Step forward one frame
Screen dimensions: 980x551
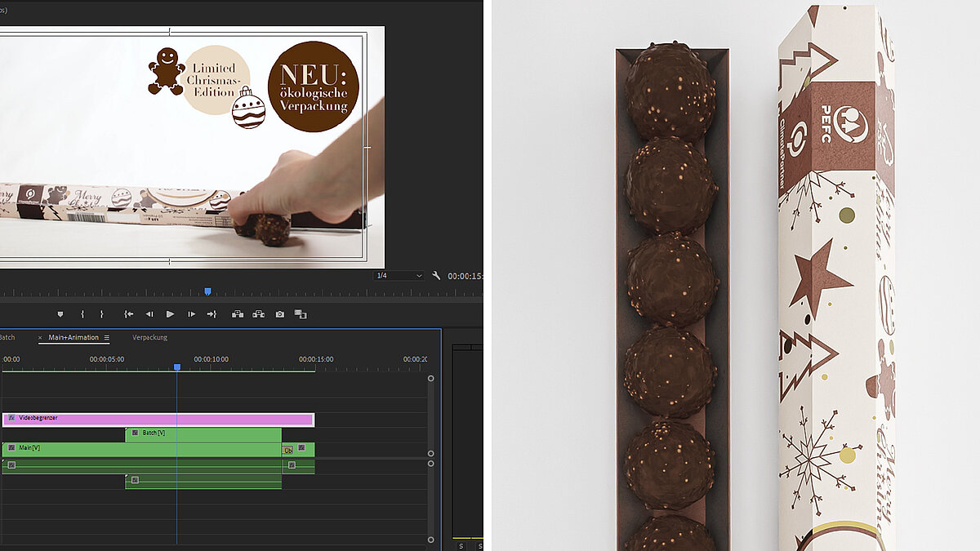point(191,314)
